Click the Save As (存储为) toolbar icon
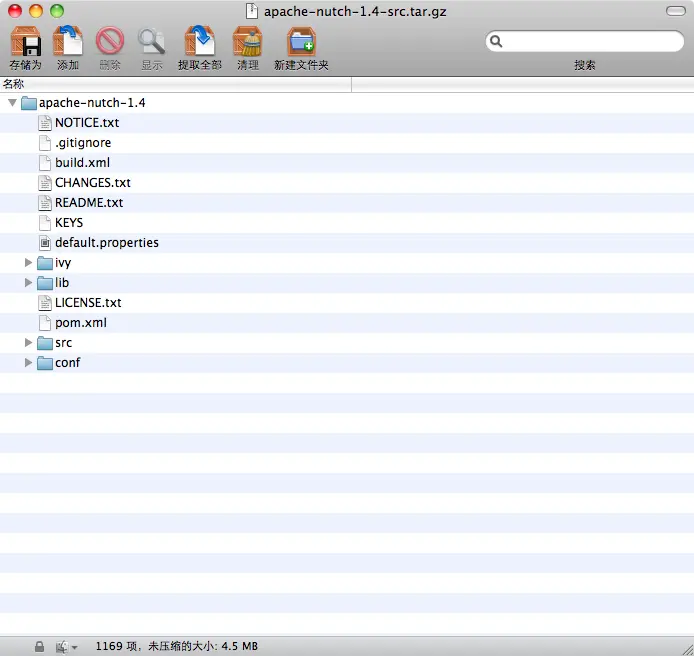 [x=26, y=41]
